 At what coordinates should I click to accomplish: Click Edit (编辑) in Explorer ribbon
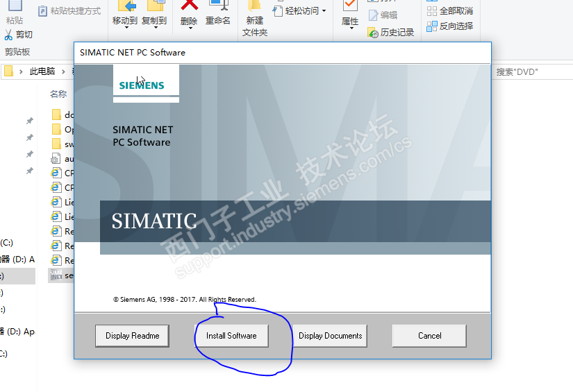click(x=383, y=15)
